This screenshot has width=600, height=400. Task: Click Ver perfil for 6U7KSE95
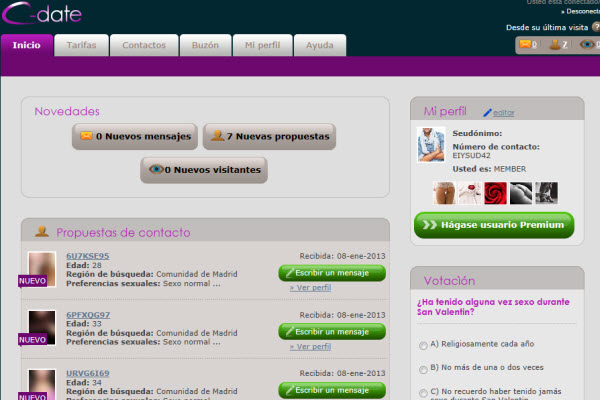click(310, 287)
